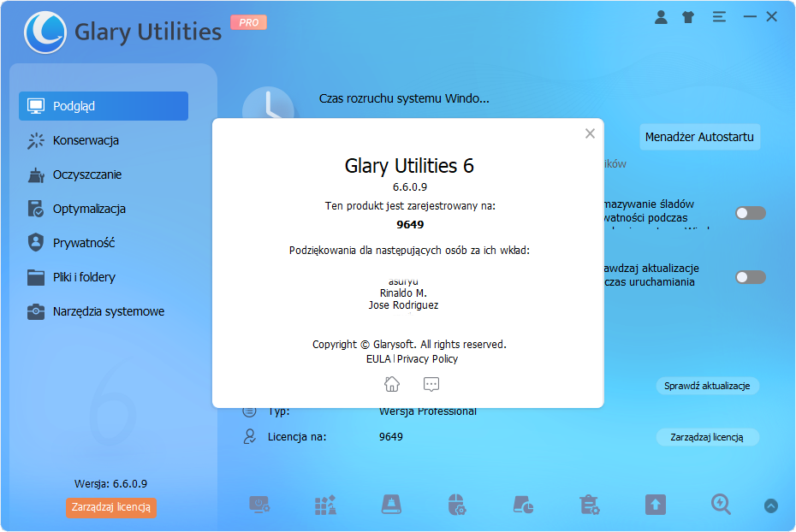Toggle check for updates on startup switch
The image size is (796, 532).
pos(751,277)
